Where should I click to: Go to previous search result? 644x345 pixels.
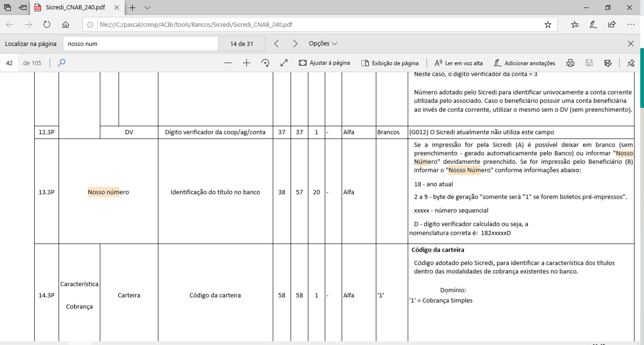pos(277,44)
